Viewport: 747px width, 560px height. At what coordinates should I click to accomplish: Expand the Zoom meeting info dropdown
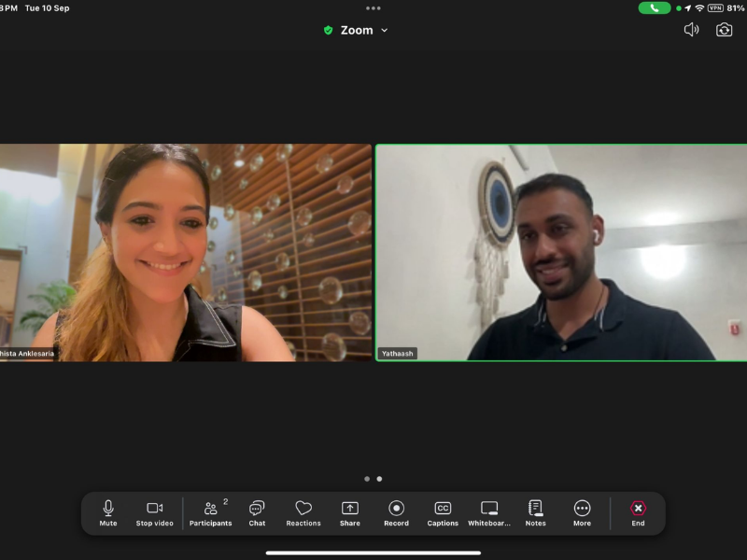pos(384,30)
